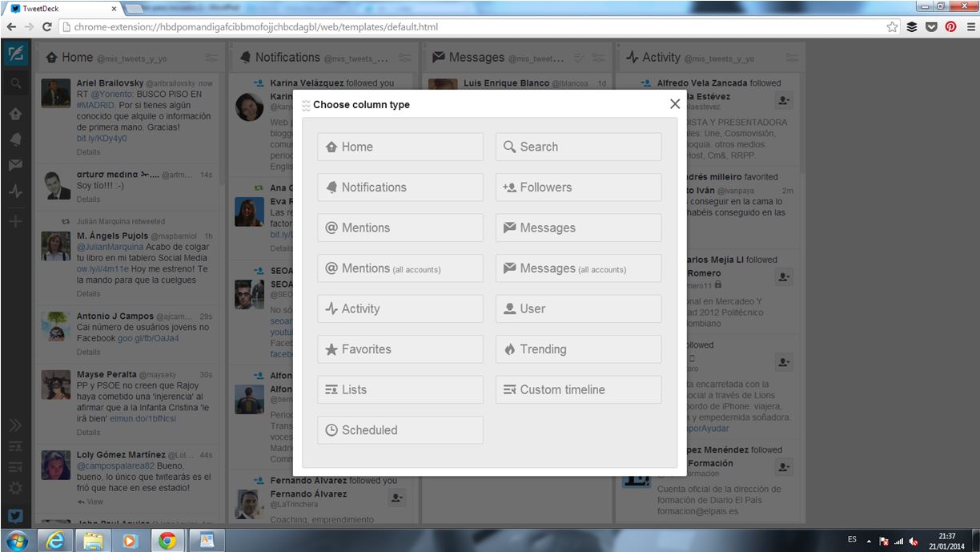
Task: Open Home column settings toggle
Action: tap(211, 58)
